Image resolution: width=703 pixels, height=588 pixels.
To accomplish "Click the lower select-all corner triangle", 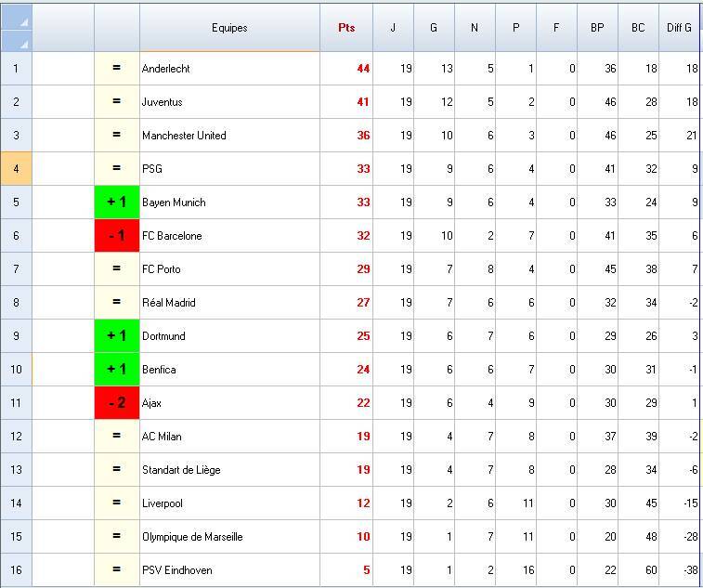I will pos(23,43).
